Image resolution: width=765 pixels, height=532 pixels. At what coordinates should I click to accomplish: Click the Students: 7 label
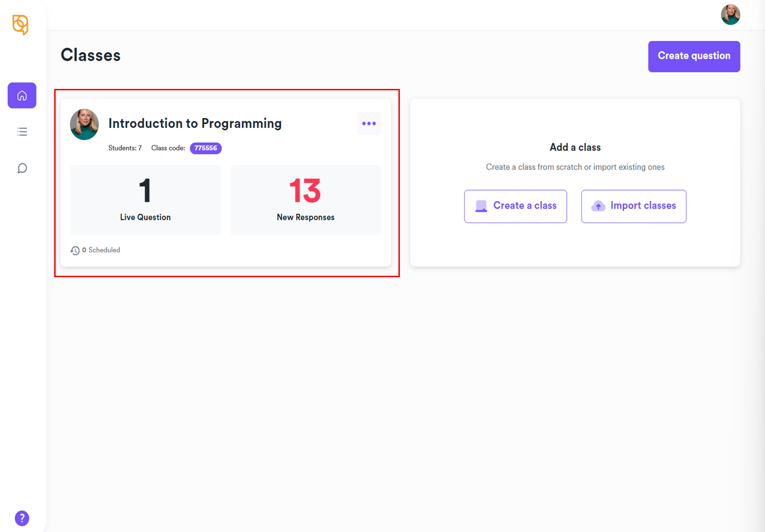tap(125, 148)
